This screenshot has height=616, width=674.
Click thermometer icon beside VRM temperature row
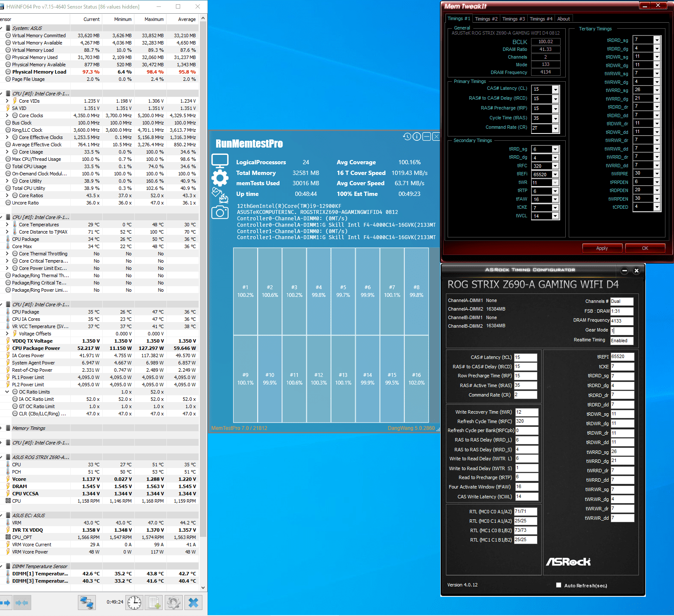[8, 523]
